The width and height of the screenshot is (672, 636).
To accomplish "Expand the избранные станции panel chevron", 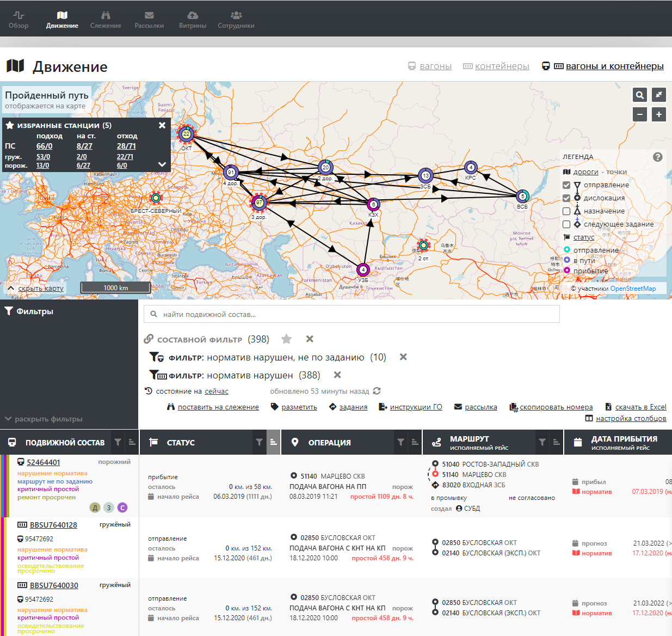I will coord(161,164).
